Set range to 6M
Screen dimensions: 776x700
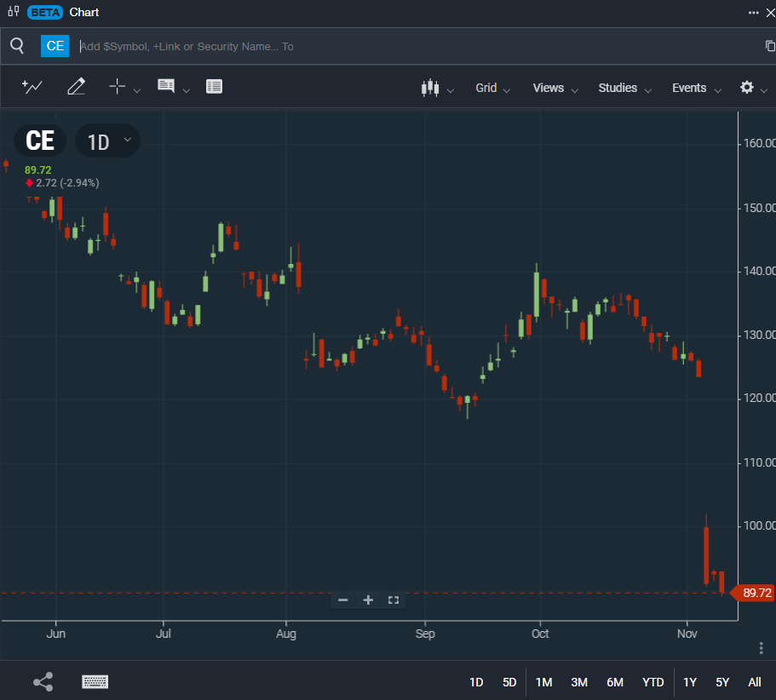coord(615,682)
